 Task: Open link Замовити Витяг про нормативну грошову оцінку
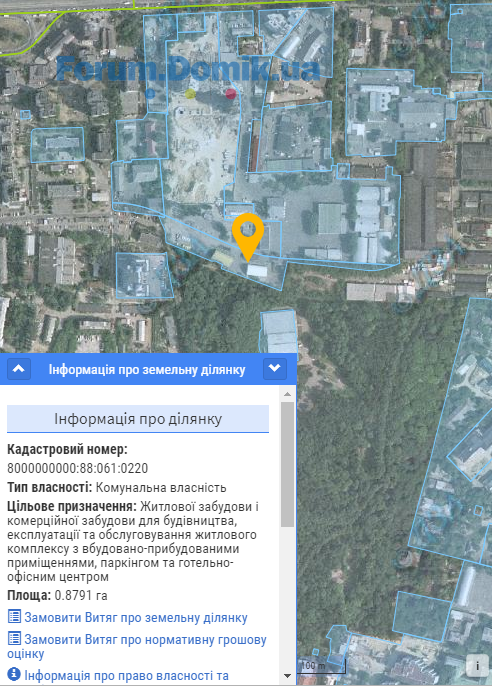(137, 646)
